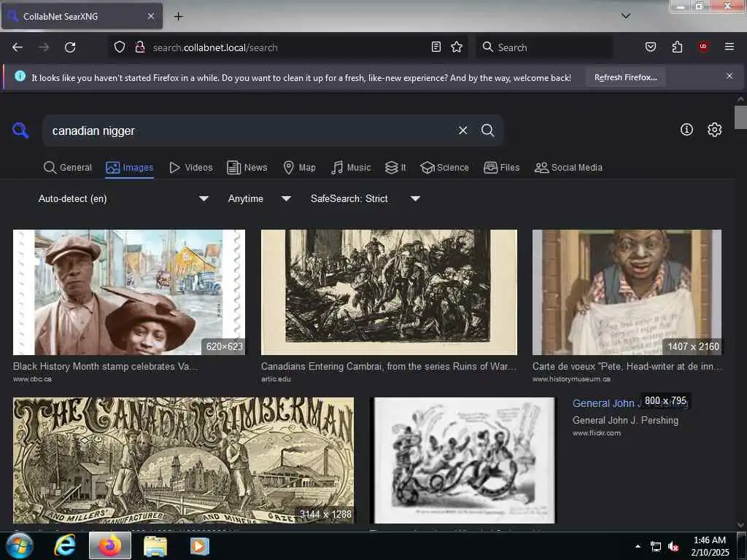Select the Images category tab

click(130, 168)
